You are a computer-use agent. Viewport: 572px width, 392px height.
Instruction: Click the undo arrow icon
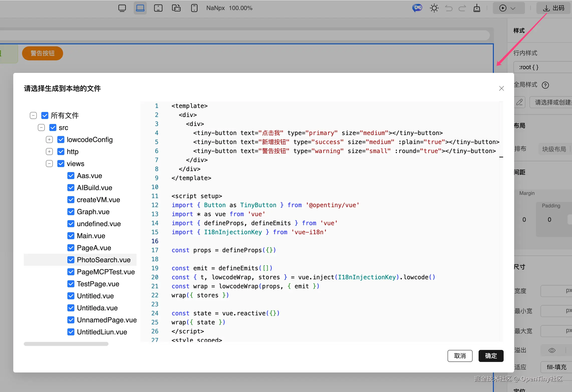pyautogui.click(x=449, y=8)
